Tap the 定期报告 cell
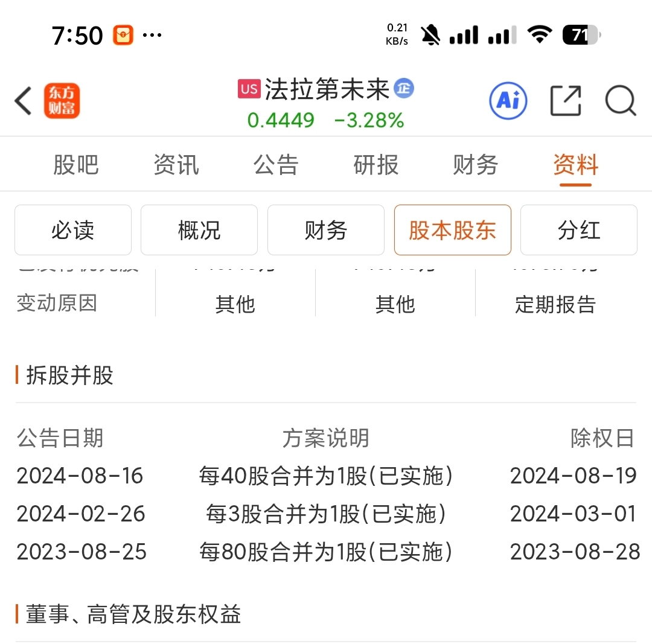 (555, 304)
